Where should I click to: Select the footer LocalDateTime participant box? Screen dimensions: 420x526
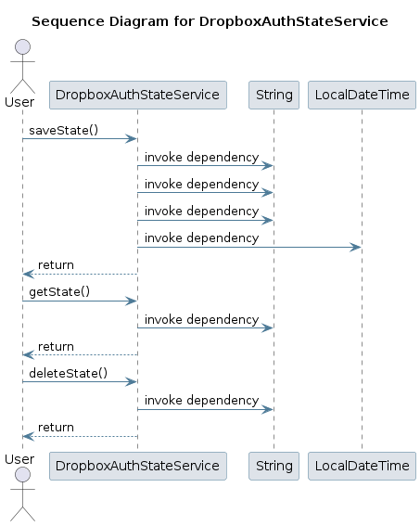click(362, 466)
